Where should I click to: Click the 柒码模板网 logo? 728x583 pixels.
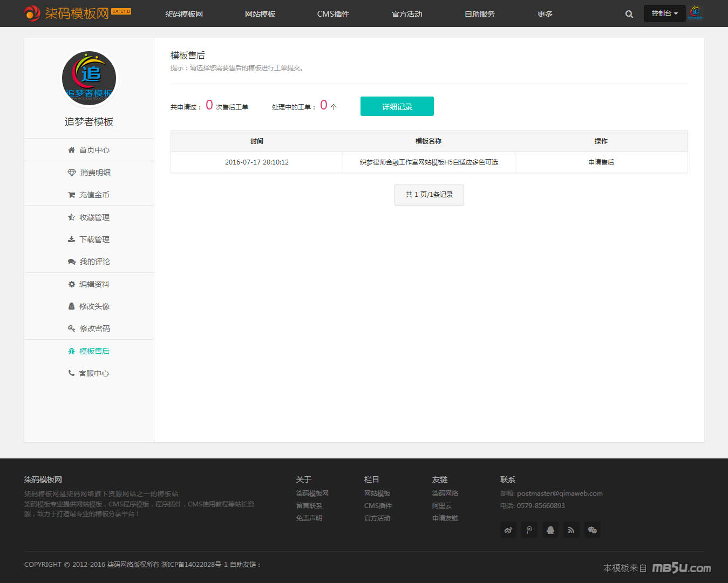pyautogui.click(x=77, y=13)
